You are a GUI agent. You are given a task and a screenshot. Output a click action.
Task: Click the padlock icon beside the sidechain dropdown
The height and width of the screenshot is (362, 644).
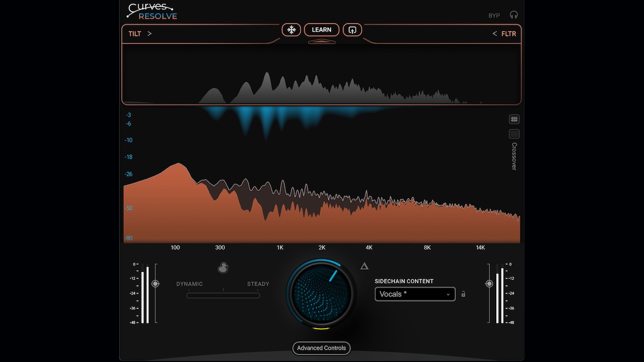(x=463, y=294)
